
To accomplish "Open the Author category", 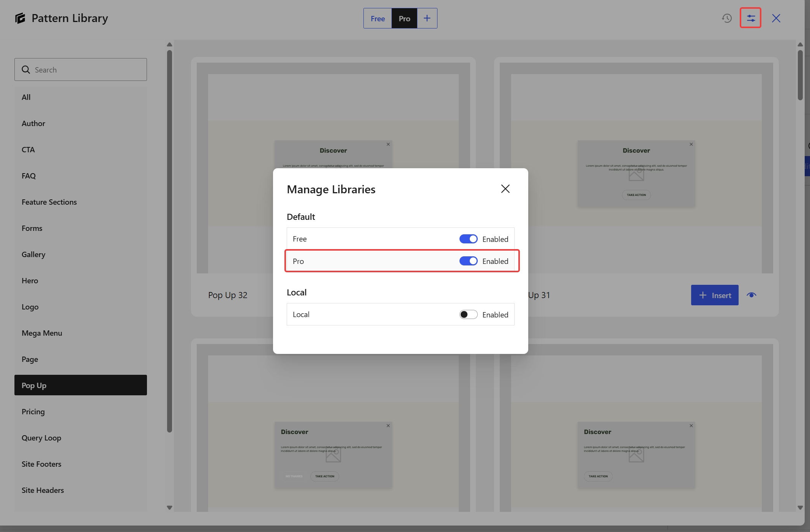I will tap(81, 123).
